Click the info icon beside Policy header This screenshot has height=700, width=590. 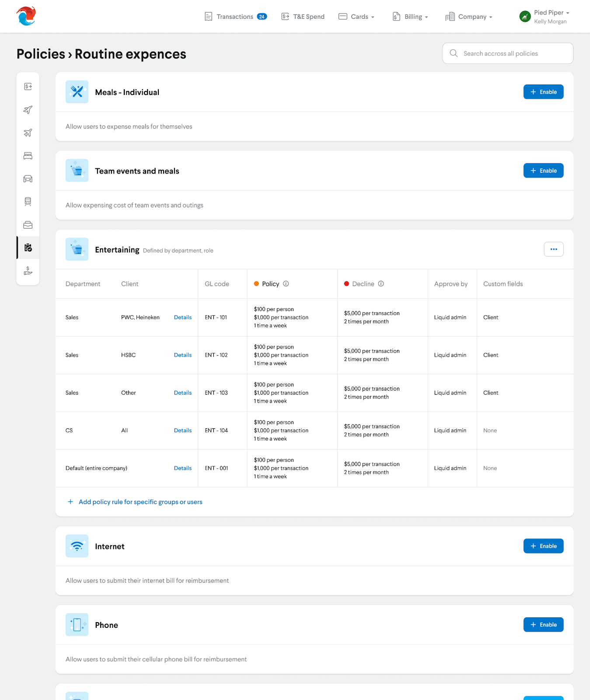tap(286, 284)
